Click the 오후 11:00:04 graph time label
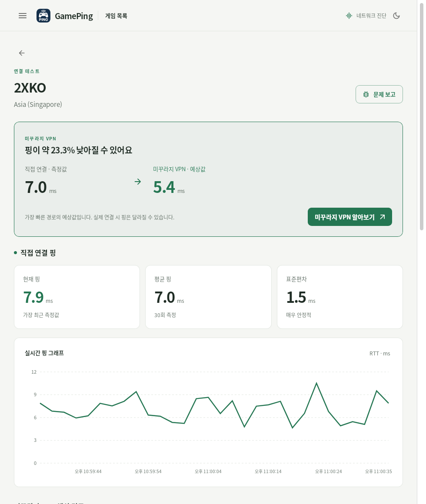 (x=208, y=471)
